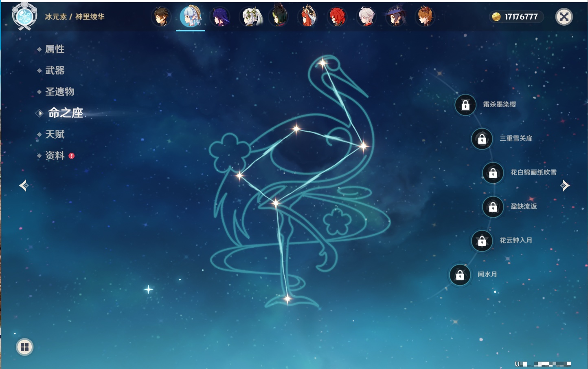Choose Nilou's red-haired horned-headdress avatar
The image size is (588, 369).
point(308,17)
